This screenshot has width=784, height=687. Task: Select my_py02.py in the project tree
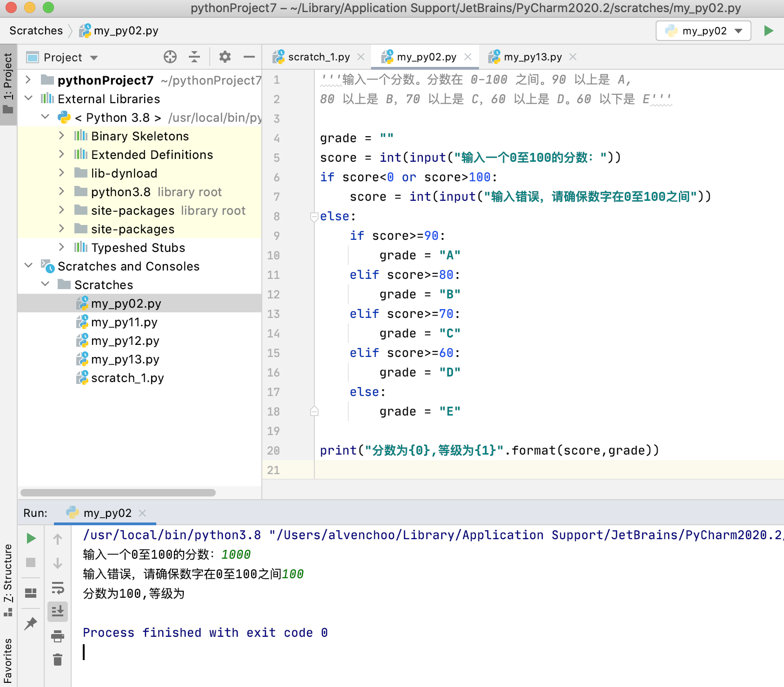pyautogui.click(x=140, y=303)
